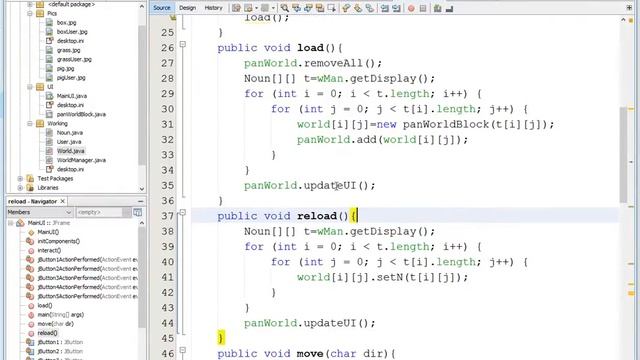
Task: Open Back history dropdown arrow
Action: [x=256, y=8]
